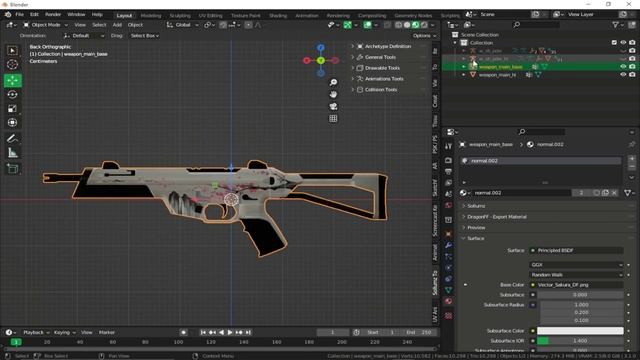
Task: Open the Render properties tab
Action: pyautogui.click(x=448, y=160)
